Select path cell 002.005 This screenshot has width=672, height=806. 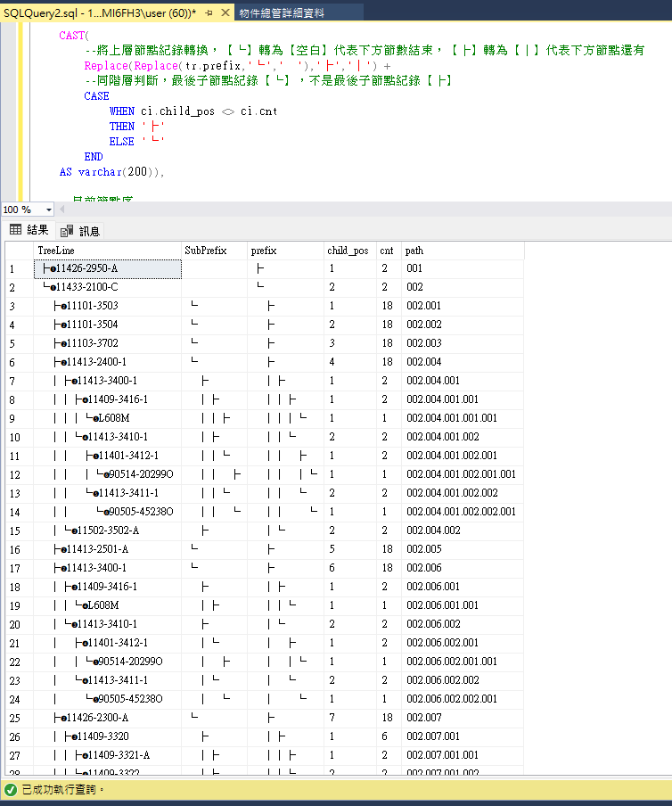tap(463, 549)
